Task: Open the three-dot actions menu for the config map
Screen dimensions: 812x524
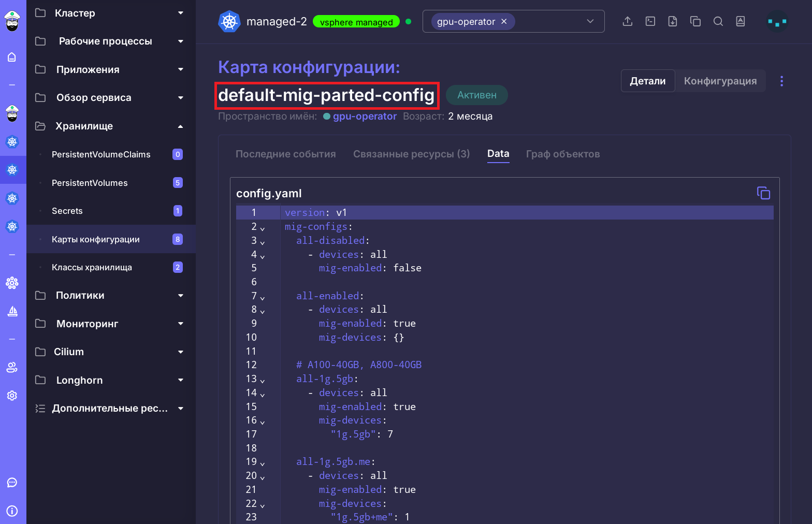Action: [781, 81]
